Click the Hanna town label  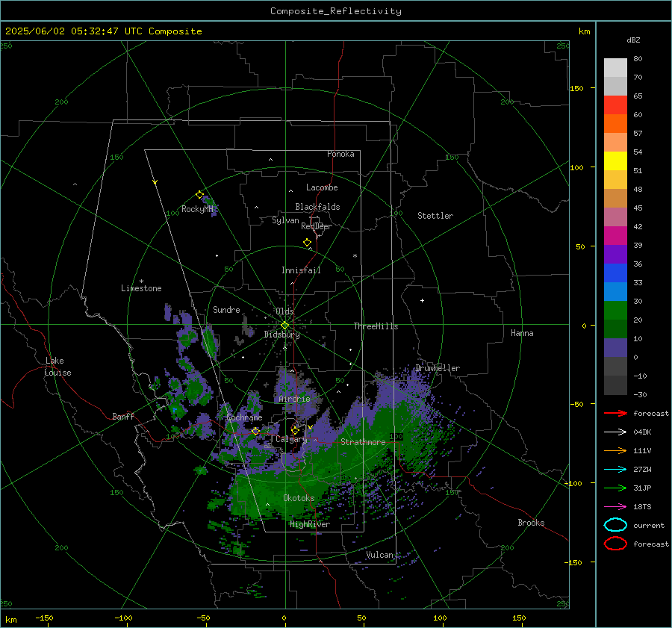point(522,333)
